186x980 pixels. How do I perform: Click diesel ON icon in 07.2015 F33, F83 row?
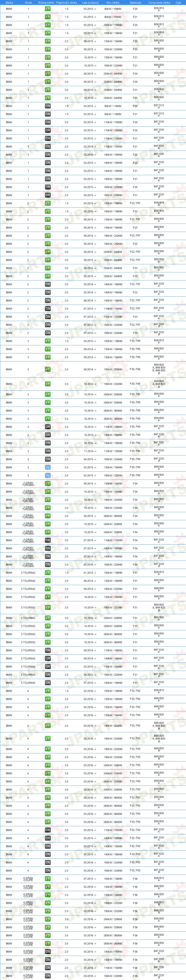pyautogui.click(x=47, y=854)
